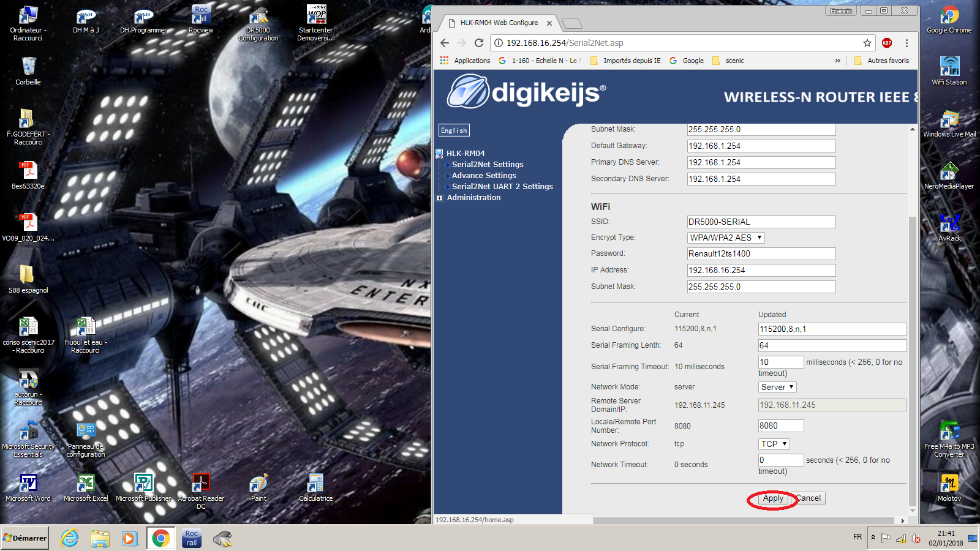This screenshot has width=980, height=551.
Task: Open S88 espagnol folder
Action: (x=28, y=279)
